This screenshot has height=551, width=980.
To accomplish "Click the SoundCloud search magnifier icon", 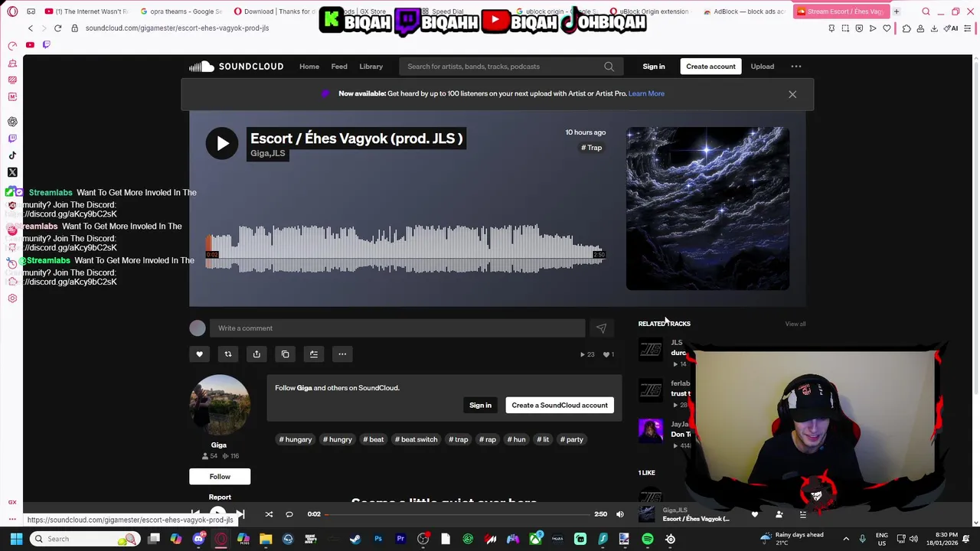I will [609, 67].
